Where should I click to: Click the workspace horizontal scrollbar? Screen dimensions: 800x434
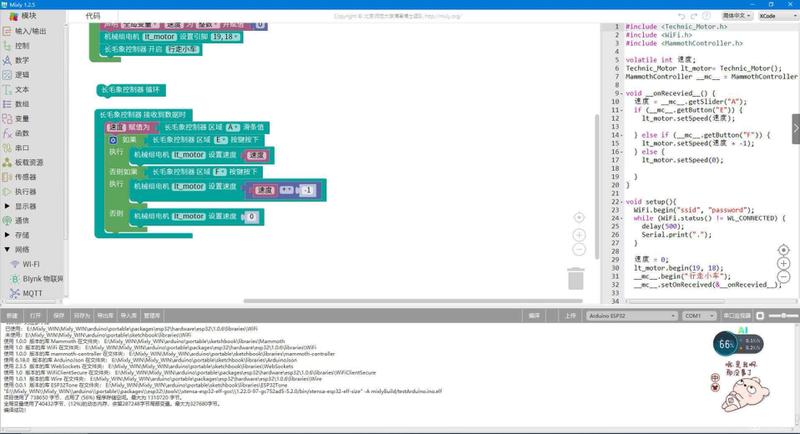point(413,301)
